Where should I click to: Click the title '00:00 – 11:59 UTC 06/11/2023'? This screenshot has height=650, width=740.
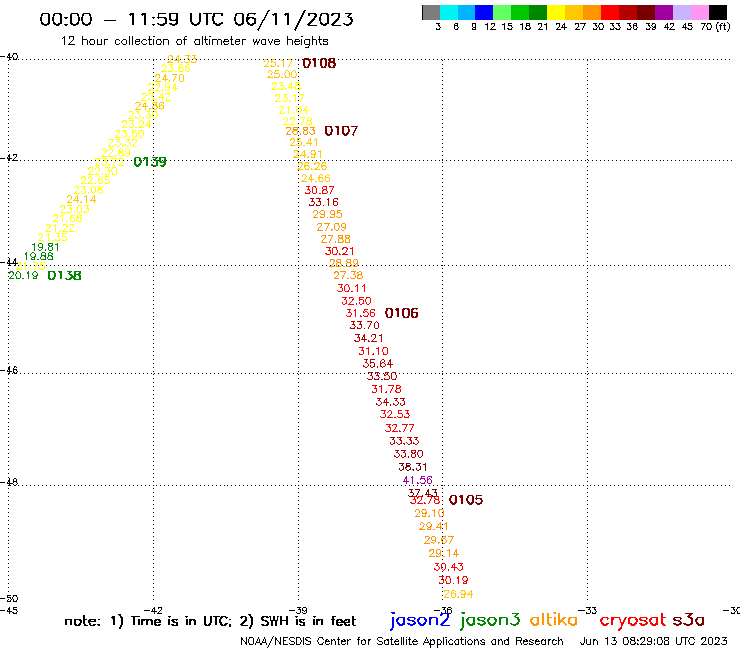(196, 19)
